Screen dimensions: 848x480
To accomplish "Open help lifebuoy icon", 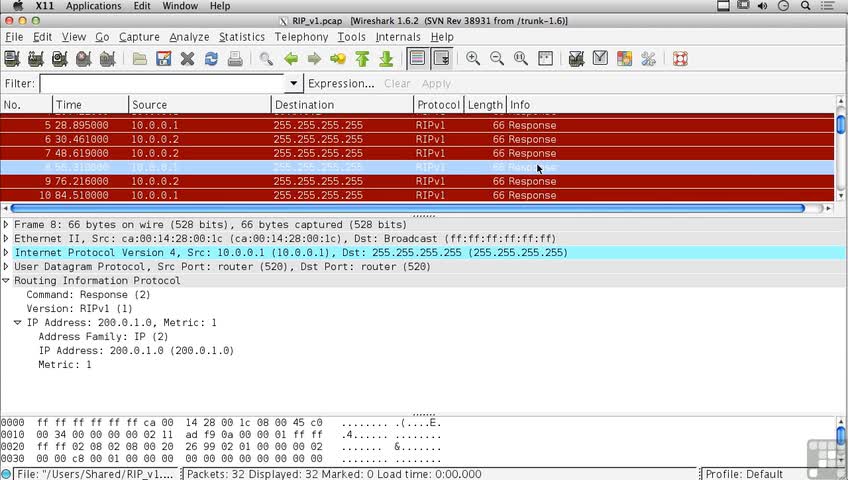I will pyautogui.click(x=680, y=58).
